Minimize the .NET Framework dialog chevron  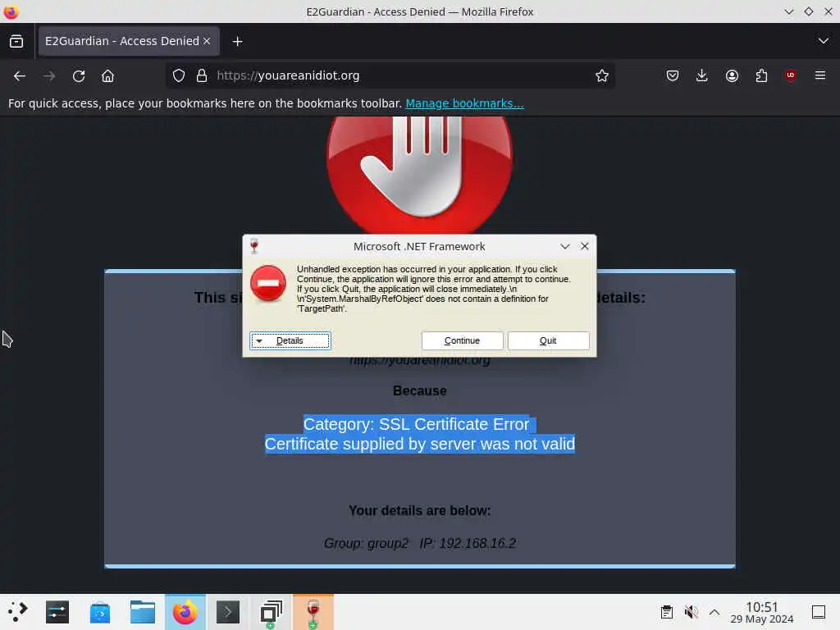point(564,246)
